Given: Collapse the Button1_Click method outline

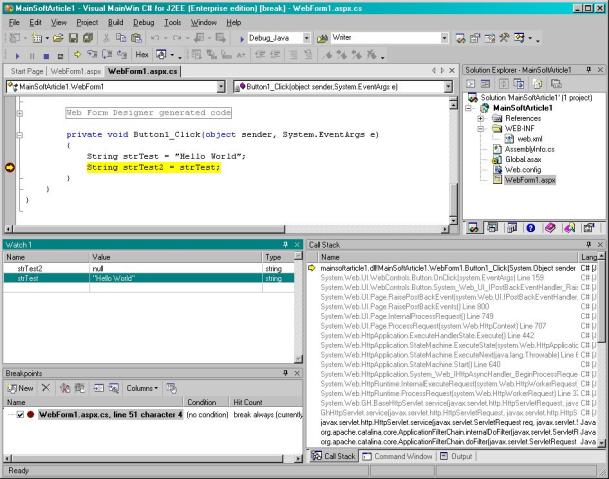Looking at the screenshot, I should [19, 135].
